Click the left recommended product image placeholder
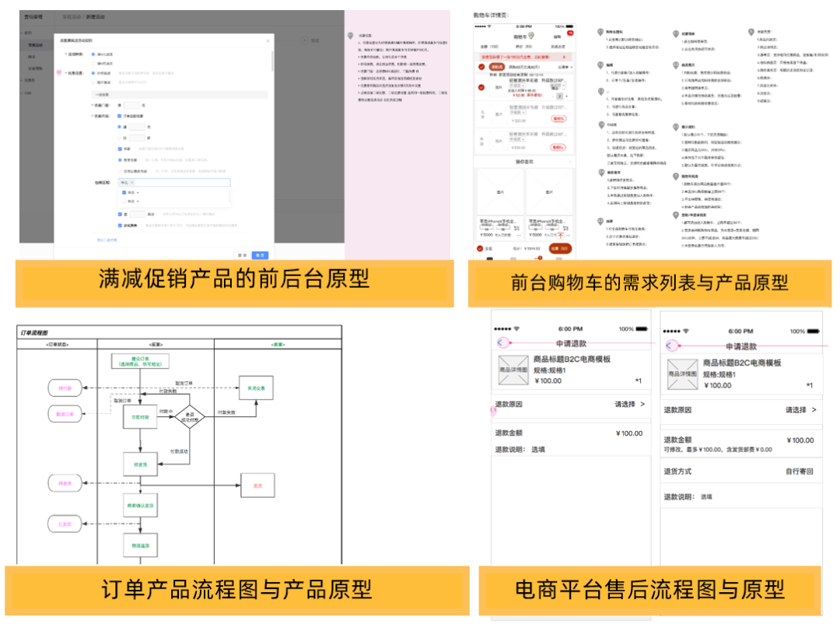Viewport: 840px width, 624px height. pyautogui.click(x=500, y=192)
